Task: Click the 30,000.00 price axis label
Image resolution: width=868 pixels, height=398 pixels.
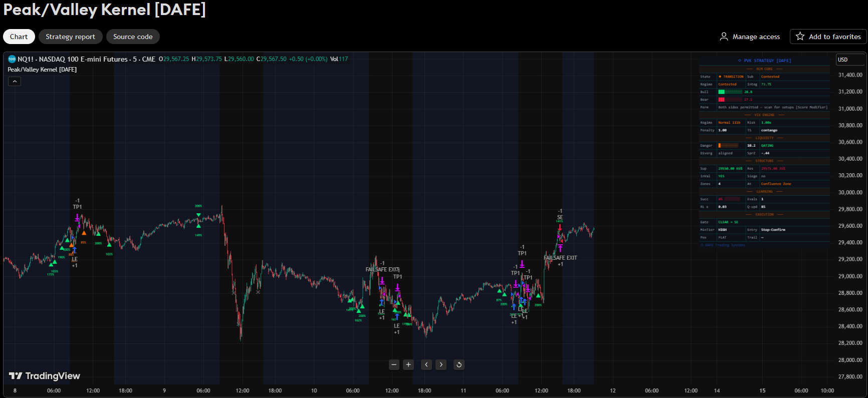Action: (850, 192)
